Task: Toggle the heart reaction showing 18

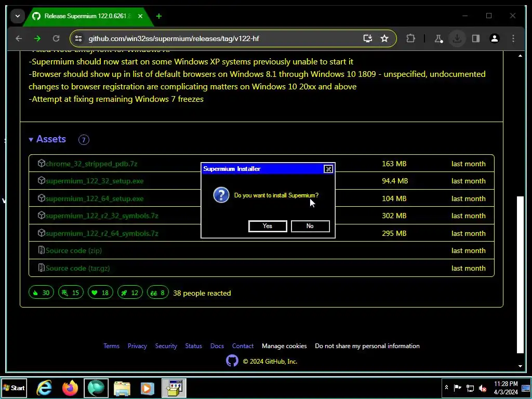Action: click(x=100, y=292)
